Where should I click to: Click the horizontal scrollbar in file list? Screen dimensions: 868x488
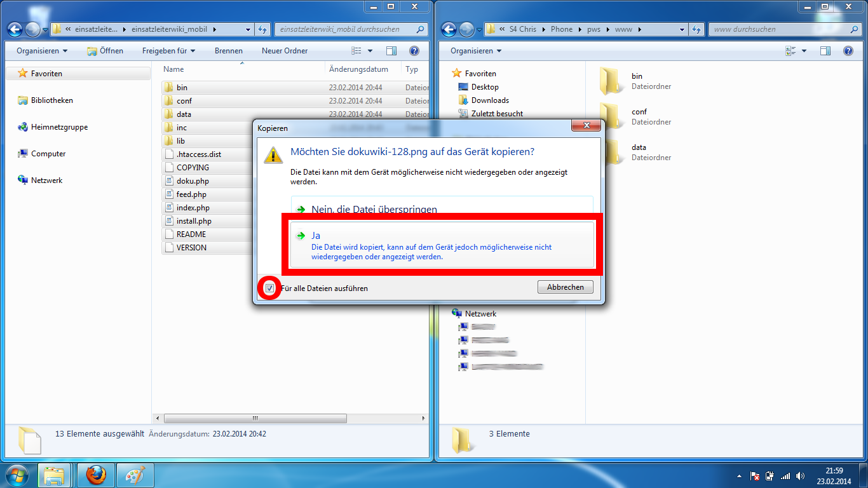click(255, 418)
